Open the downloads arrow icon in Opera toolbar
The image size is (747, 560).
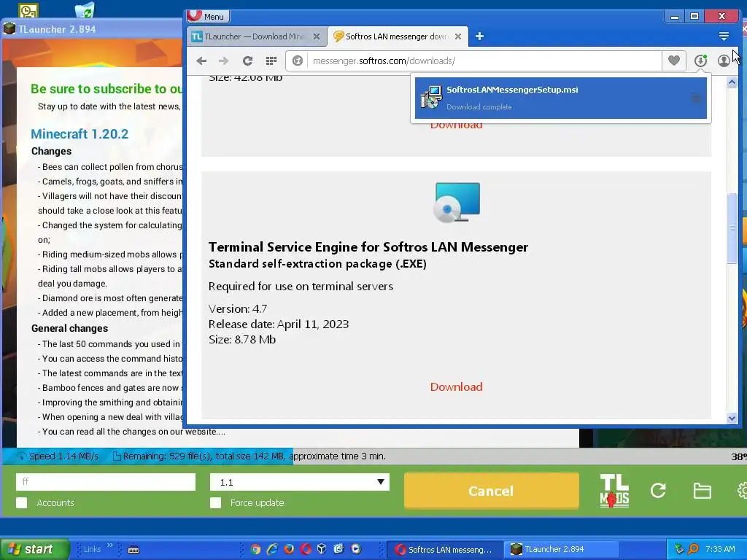(x=700, y=61)
